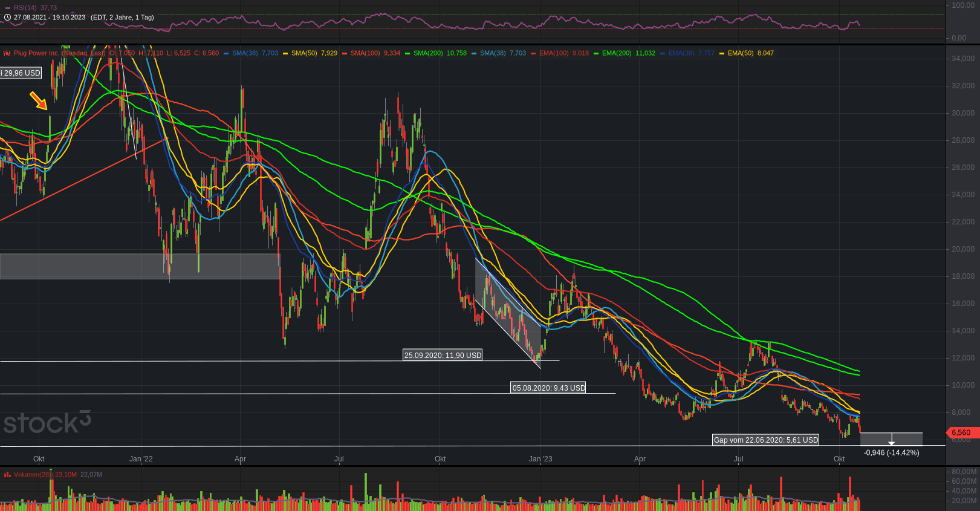
Task: Click the green SMA(200) color swatch
Action: pos(408,53)
